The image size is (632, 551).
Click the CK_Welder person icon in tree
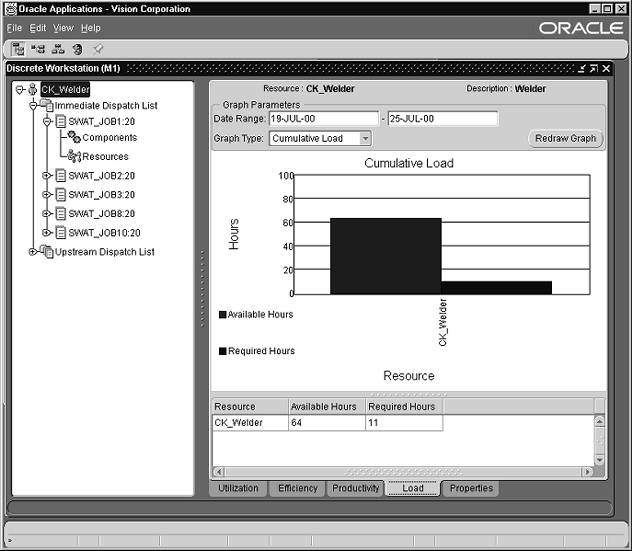(33, 89)
